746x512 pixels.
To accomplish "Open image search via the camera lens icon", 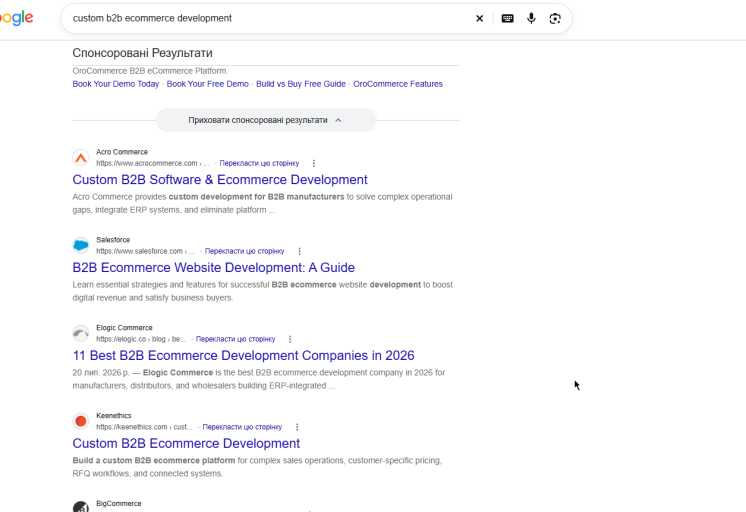I will pyautogui.click(x=555, y=19).
